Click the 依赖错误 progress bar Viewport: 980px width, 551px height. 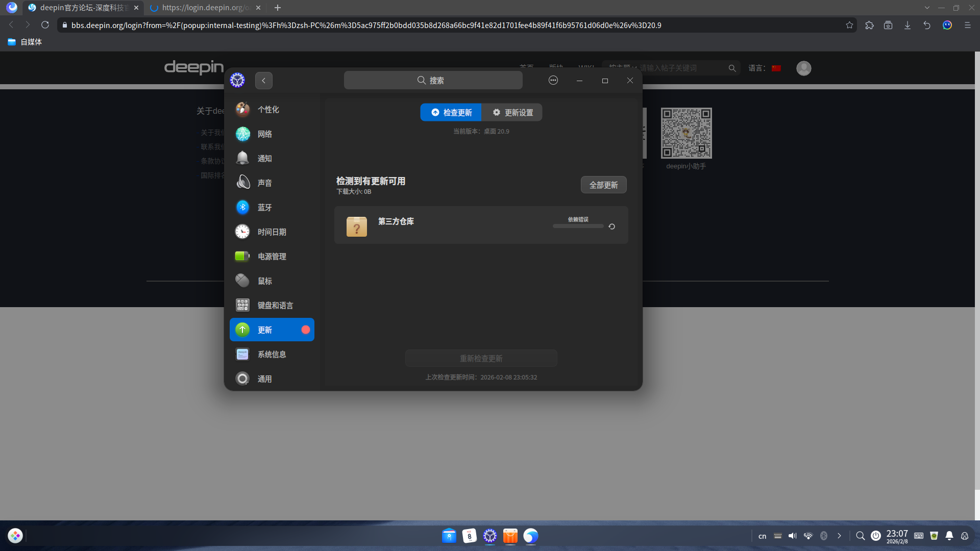(578, 226)
